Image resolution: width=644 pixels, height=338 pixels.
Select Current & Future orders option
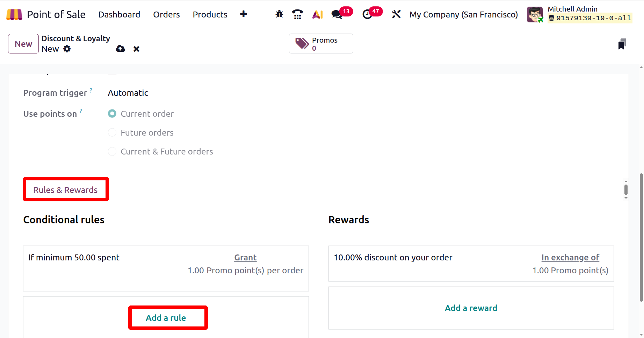click(112, 151)
